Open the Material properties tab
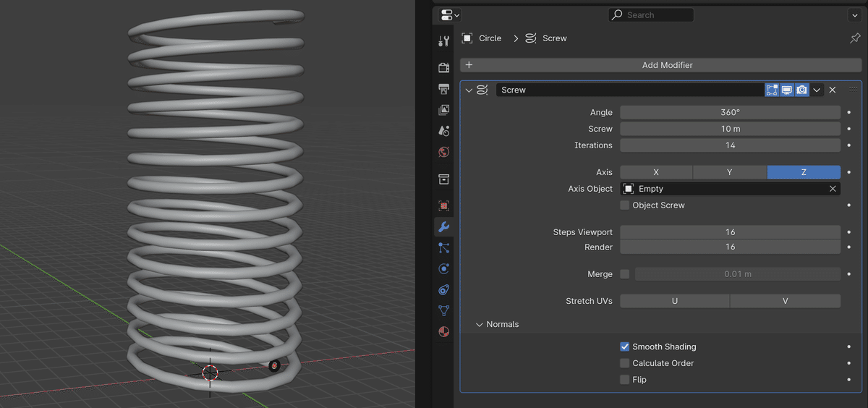868x408 pixels. [444, 332]
